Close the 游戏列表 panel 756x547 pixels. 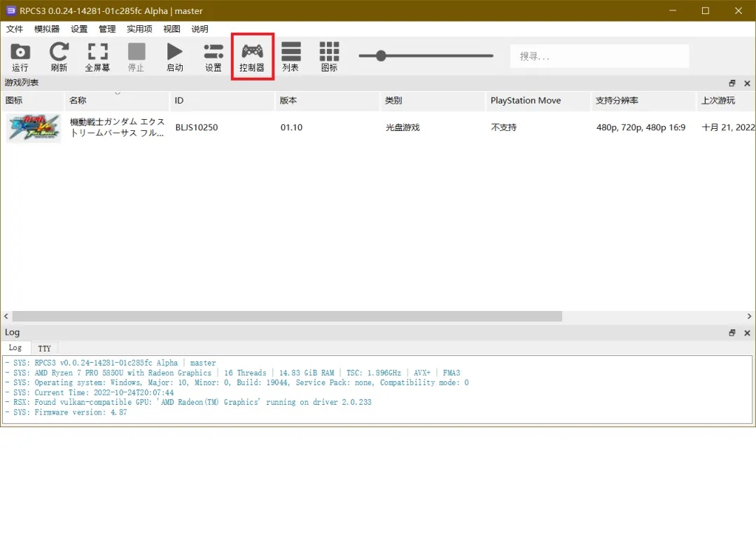[747, 83]
